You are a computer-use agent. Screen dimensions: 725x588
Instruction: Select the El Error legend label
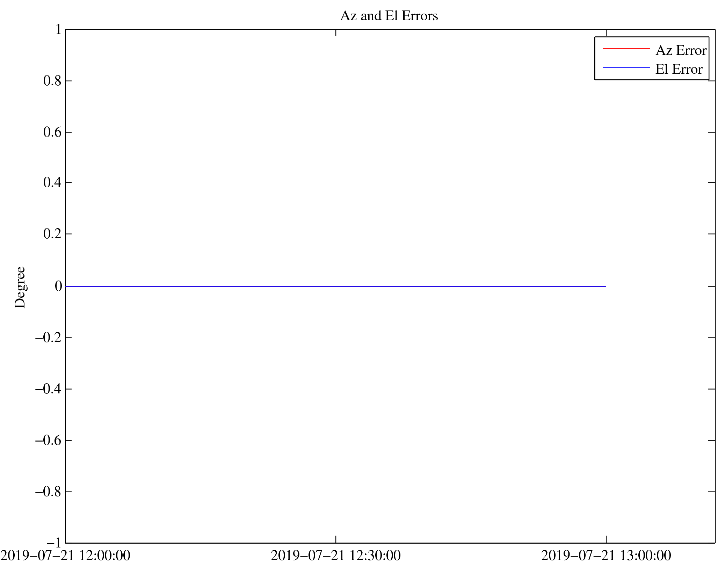point(679,70)
